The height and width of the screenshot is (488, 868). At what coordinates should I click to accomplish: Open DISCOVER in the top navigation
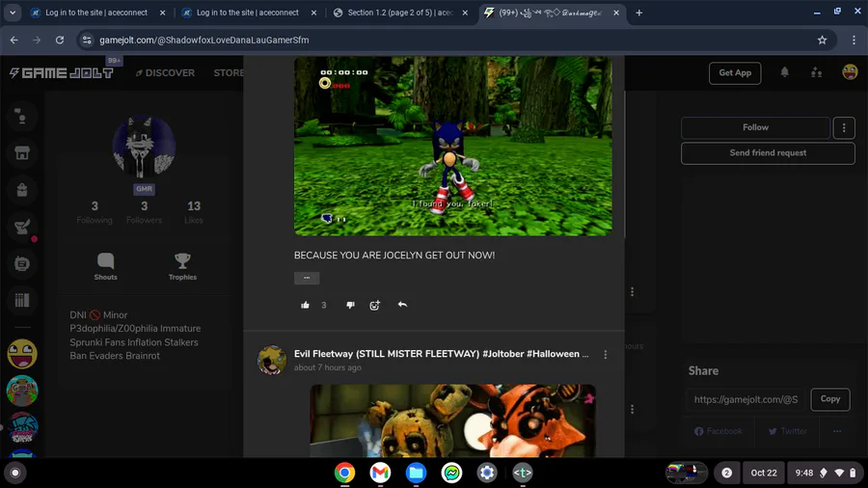coord(166,73)
